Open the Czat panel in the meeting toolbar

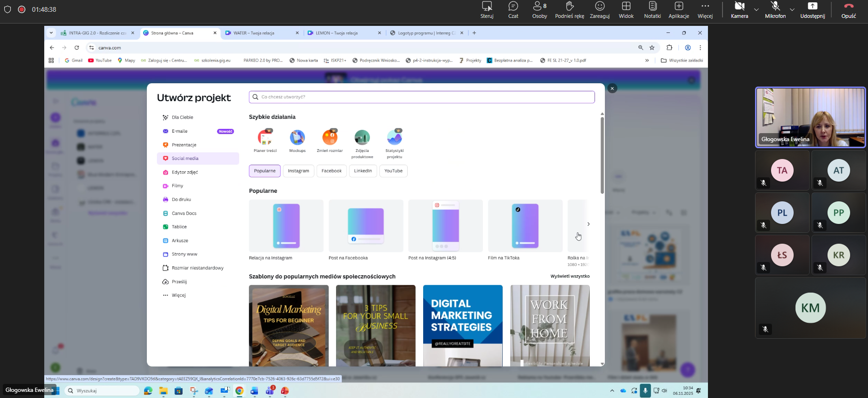513,9
